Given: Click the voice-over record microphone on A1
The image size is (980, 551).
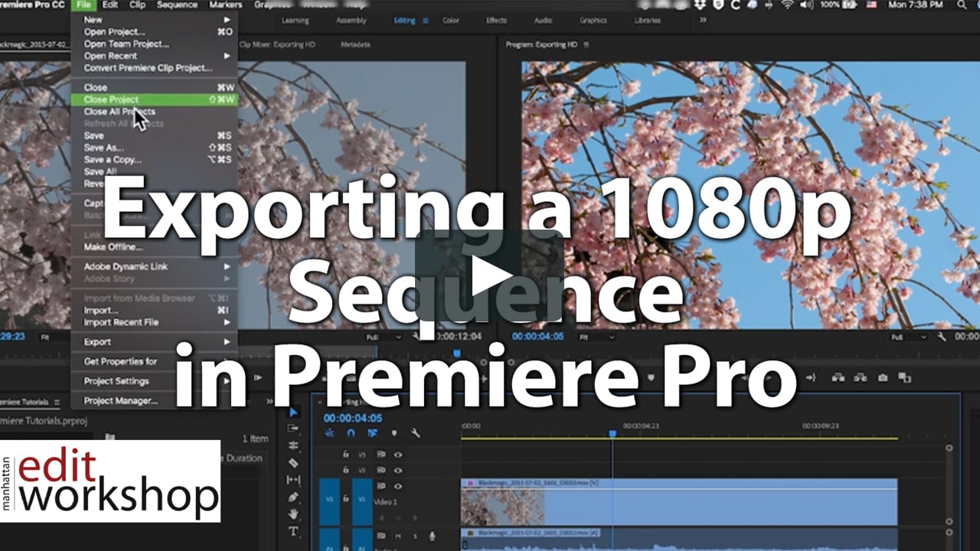Looking at the screenshot, I should tap(433, 536).
